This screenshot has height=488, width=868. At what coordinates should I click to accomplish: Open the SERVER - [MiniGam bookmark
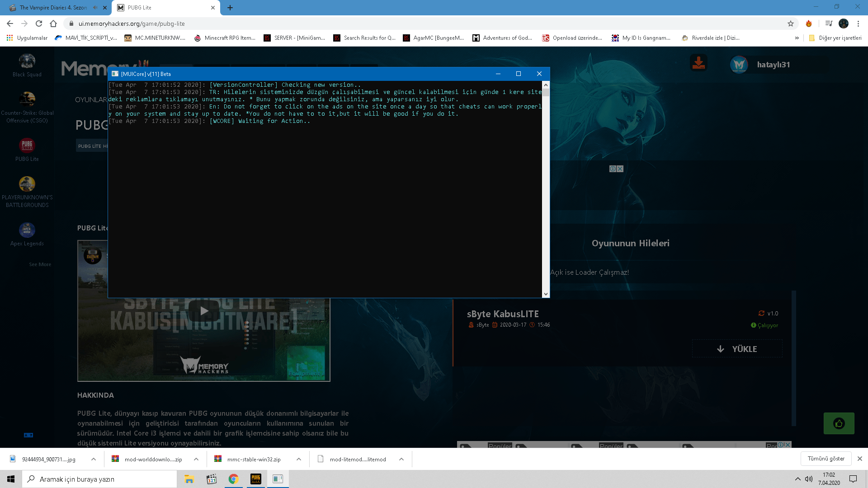click(x=295, y=38)
